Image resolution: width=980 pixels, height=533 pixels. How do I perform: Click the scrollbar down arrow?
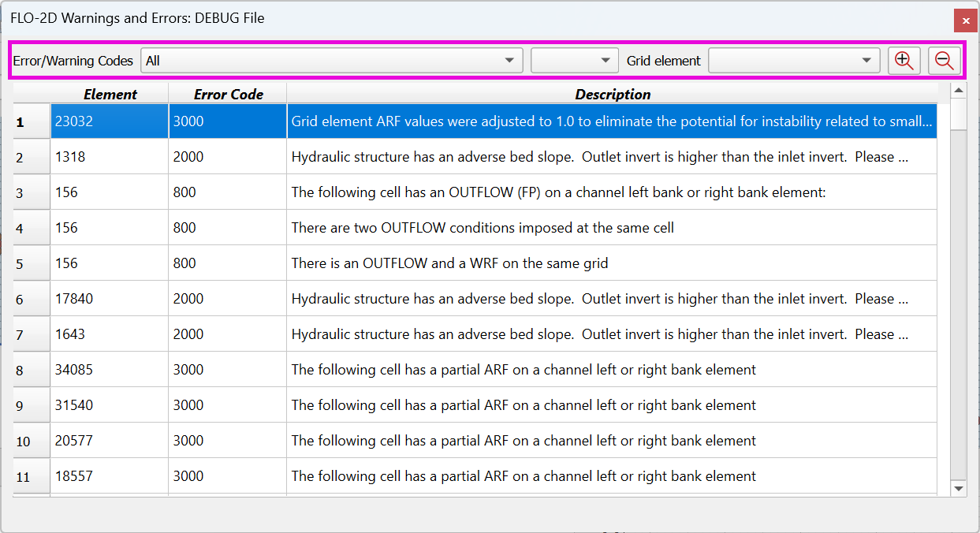(959, 489)
